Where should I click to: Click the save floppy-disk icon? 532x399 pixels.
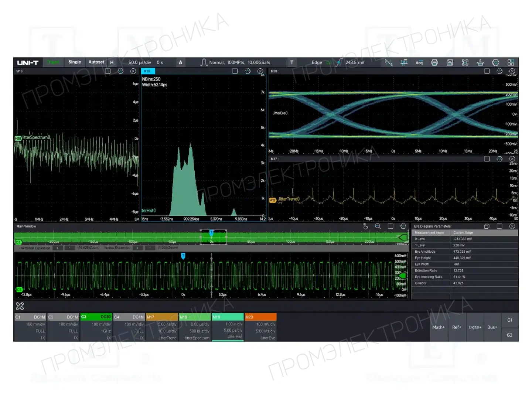450,62
